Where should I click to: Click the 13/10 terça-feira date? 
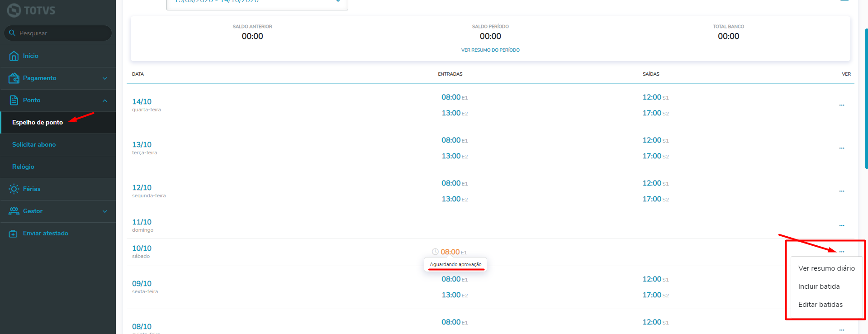(x=144, y=148)
